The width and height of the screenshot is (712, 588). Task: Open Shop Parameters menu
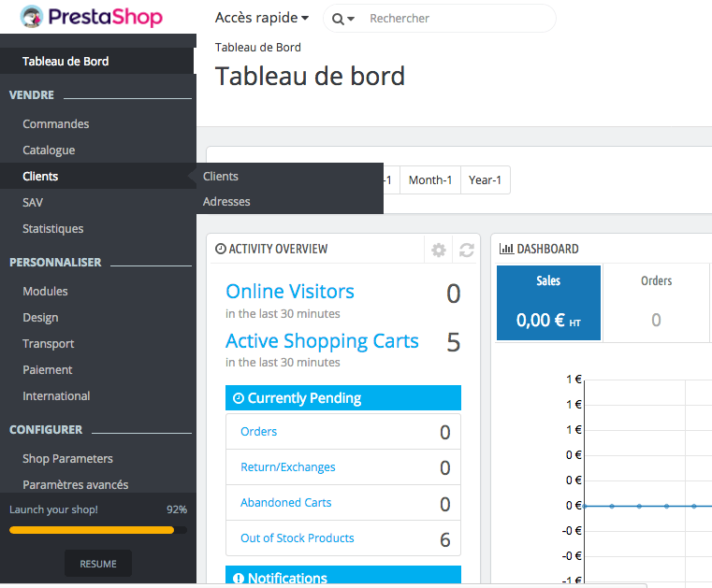click(67, 459)
